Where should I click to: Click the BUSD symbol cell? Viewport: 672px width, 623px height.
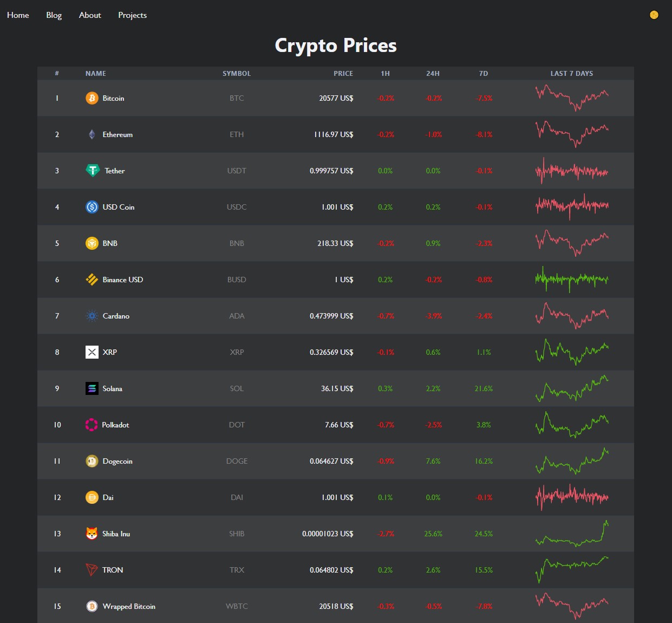coord(237,280)
